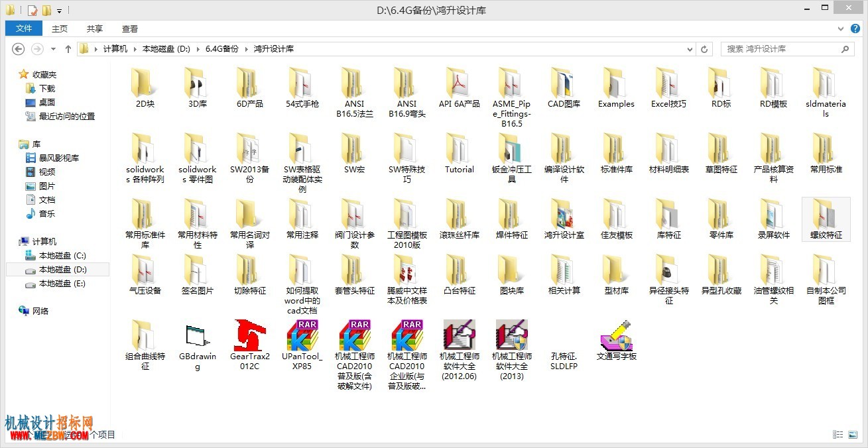Image resolution: width=868 pixels, height=448 pixels.
Task: Go up one folder level
Action: [x=68, y=49]
